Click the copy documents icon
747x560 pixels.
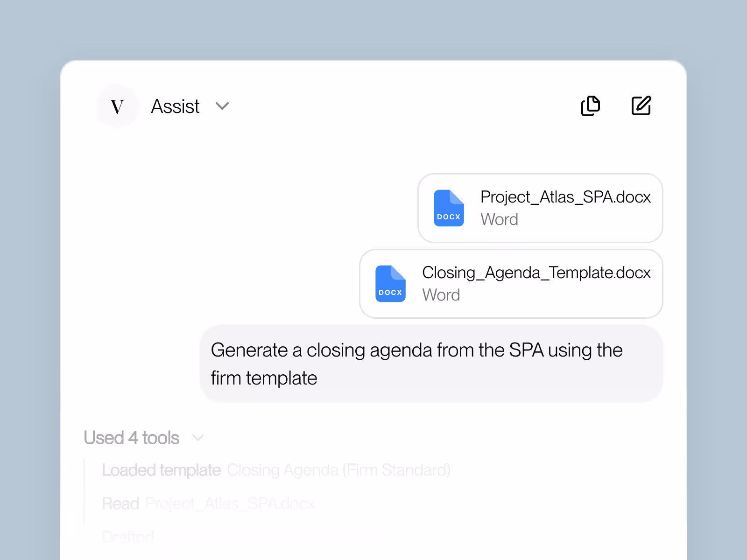[590, 106]
